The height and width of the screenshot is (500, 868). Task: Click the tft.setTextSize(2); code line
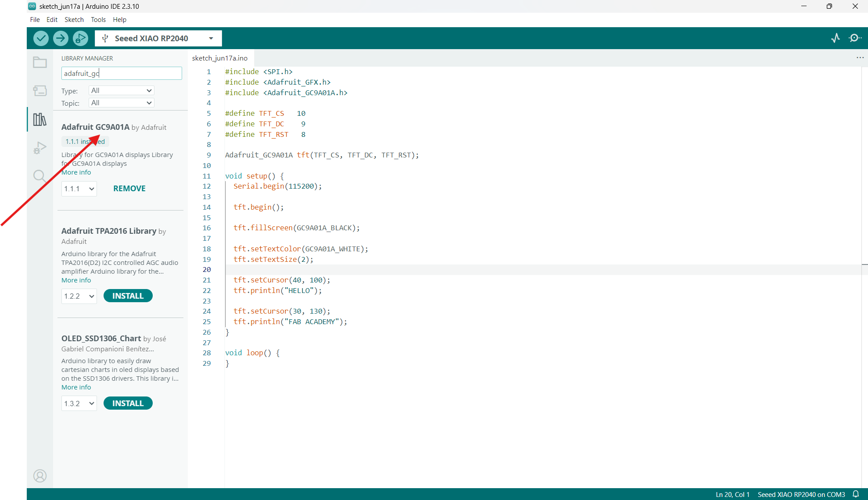click(x=273, y=260)
